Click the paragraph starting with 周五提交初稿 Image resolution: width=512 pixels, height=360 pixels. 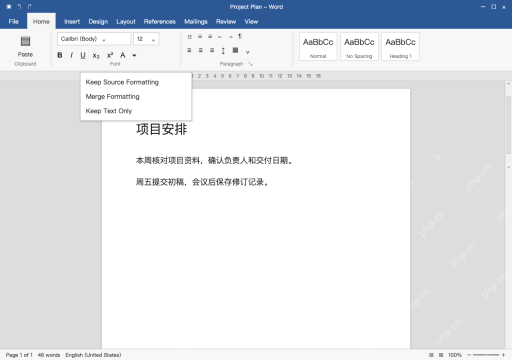pos(202,182)
